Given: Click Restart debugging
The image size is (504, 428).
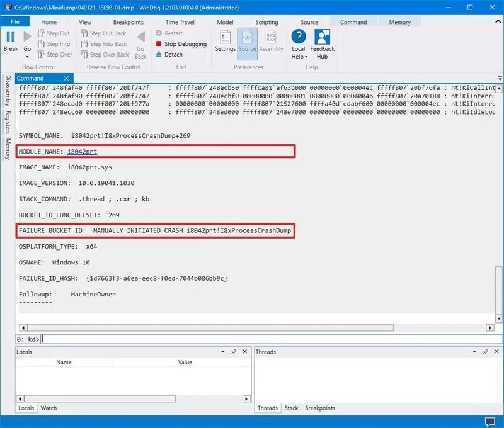Looking at the screenshot, I should 169,33.
